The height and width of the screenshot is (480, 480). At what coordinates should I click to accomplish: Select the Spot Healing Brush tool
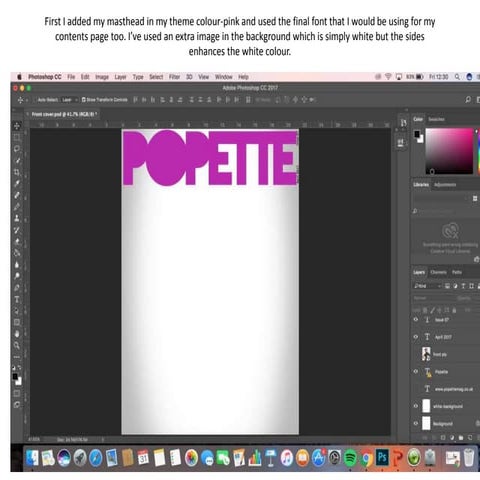coord(17,195)
